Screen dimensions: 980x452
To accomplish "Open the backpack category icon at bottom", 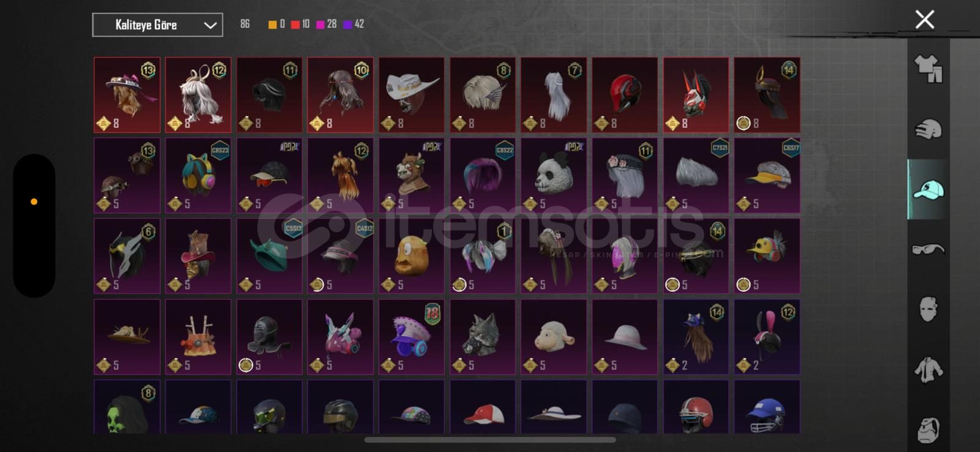I will tap(929, 430).
